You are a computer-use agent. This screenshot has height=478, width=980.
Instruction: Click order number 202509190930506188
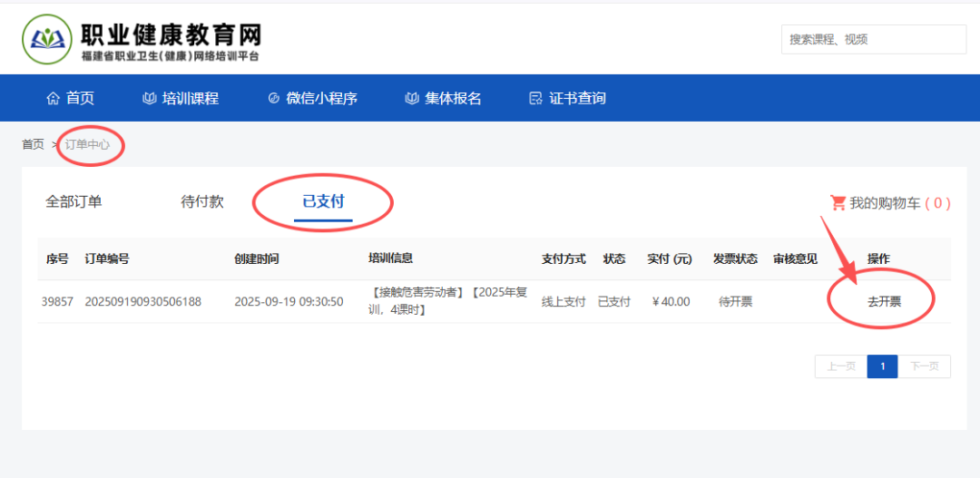(143, 301)
